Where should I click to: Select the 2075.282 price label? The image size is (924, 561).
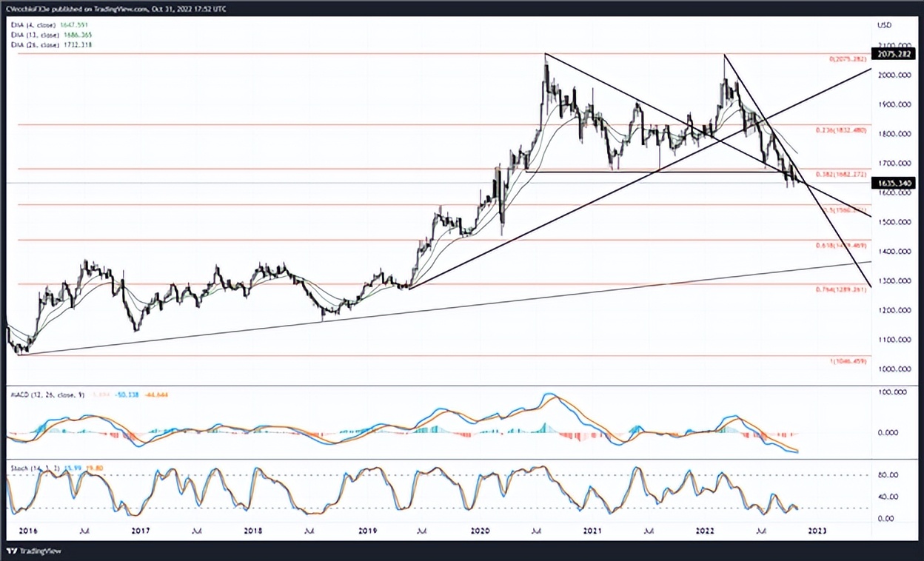894,54
